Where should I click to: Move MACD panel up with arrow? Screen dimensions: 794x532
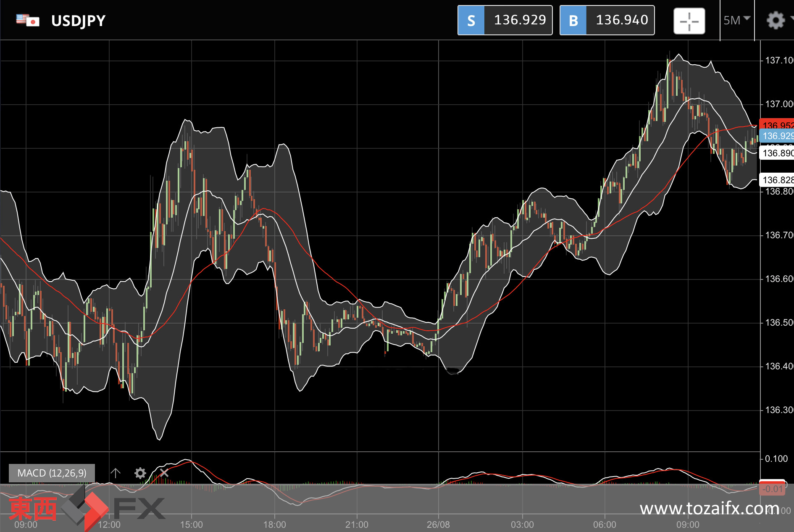pyautogui.click(x=116, y=473)
